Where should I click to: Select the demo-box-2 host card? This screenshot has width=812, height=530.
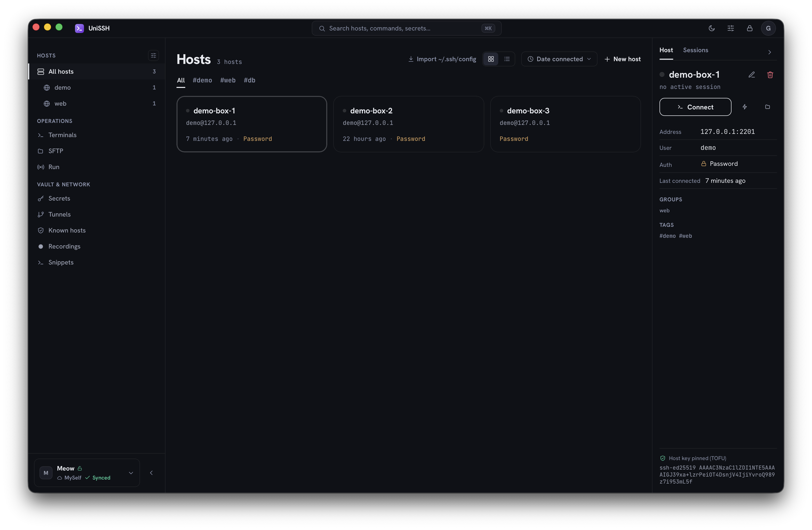tap(408, 124)
